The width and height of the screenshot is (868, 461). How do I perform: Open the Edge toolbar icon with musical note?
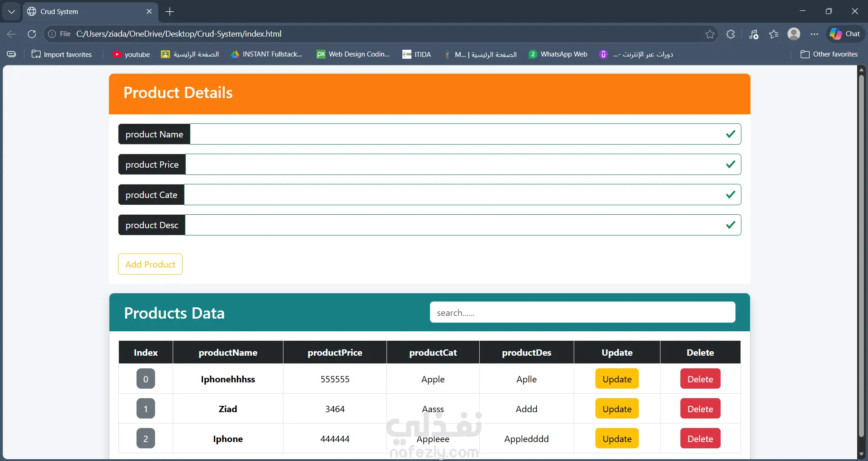click(754, 34)
